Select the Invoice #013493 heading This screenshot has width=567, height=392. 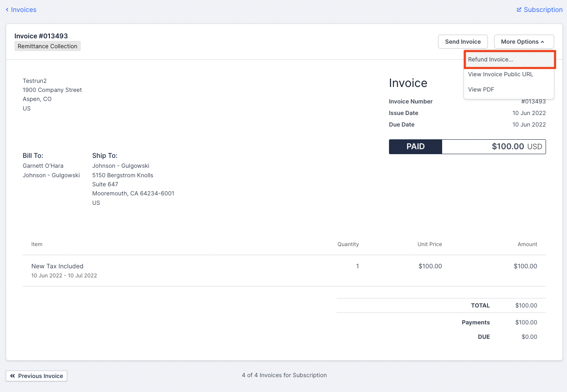[41, 36]
